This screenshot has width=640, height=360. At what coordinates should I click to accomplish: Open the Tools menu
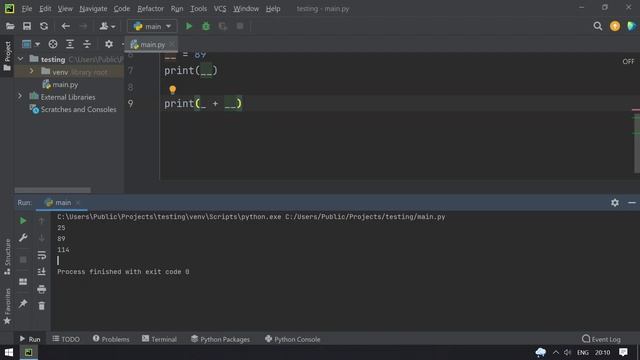tap(198, 9)
